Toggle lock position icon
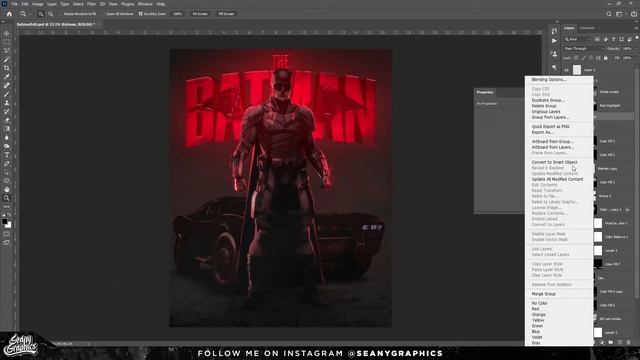 click(x=591, y=58)
